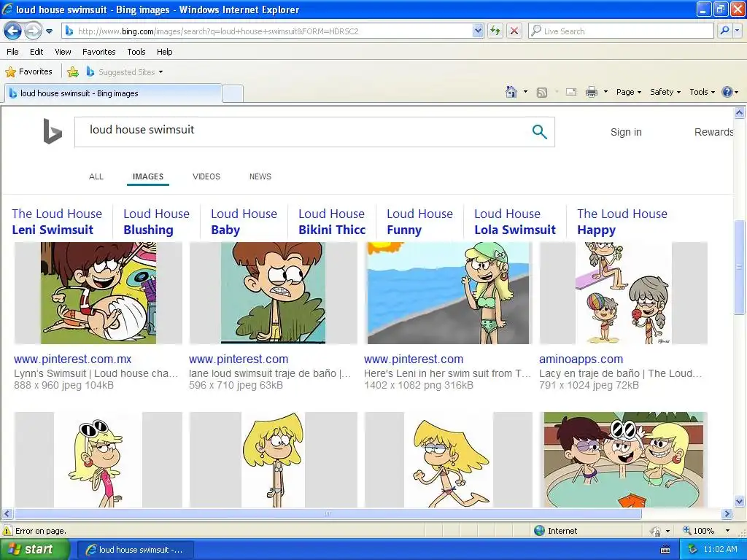
Task: Open the search provider options dropdown
Action: pos(738,31)
